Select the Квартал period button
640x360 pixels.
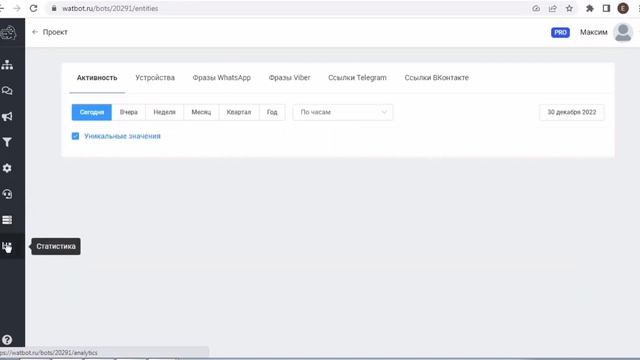239,112
